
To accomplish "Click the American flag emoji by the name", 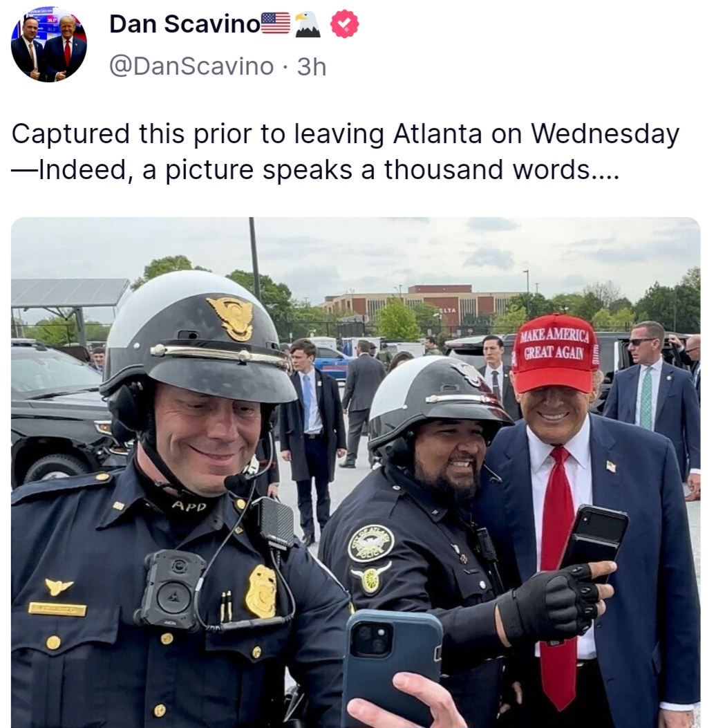I will [x=276, y=24].
